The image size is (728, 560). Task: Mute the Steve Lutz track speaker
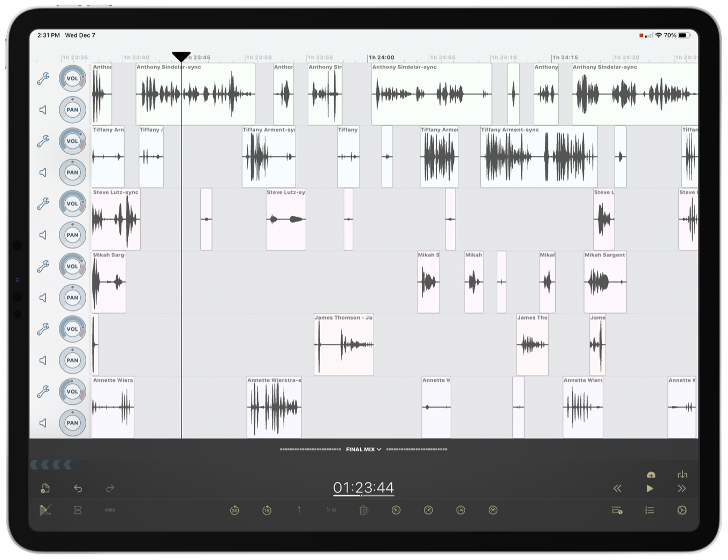43,235
